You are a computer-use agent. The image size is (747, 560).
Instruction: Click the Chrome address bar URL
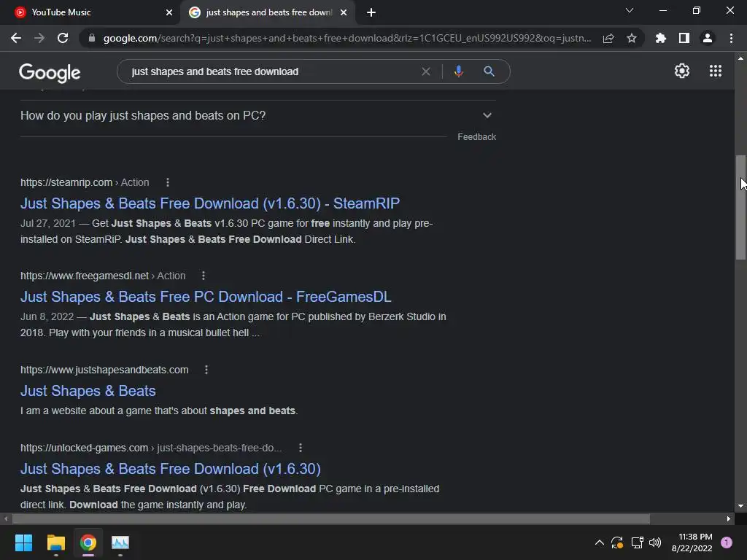pos(347,38)
